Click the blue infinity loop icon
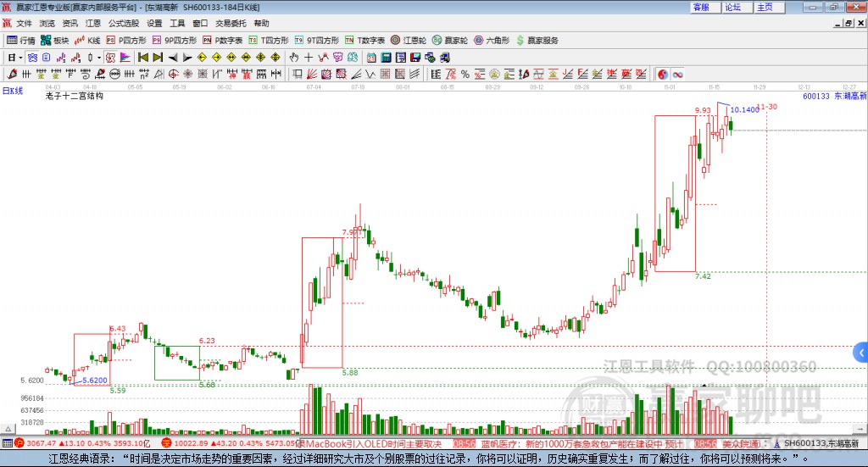 pyautogui.click(x=677, y=74)
